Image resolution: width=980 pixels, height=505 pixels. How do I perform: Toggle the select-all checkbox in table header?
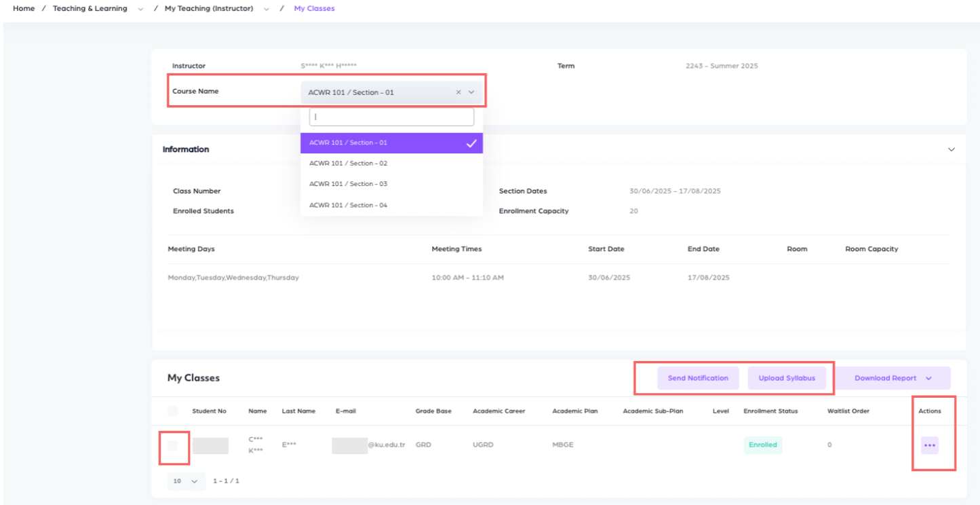[x=173, y=411]
